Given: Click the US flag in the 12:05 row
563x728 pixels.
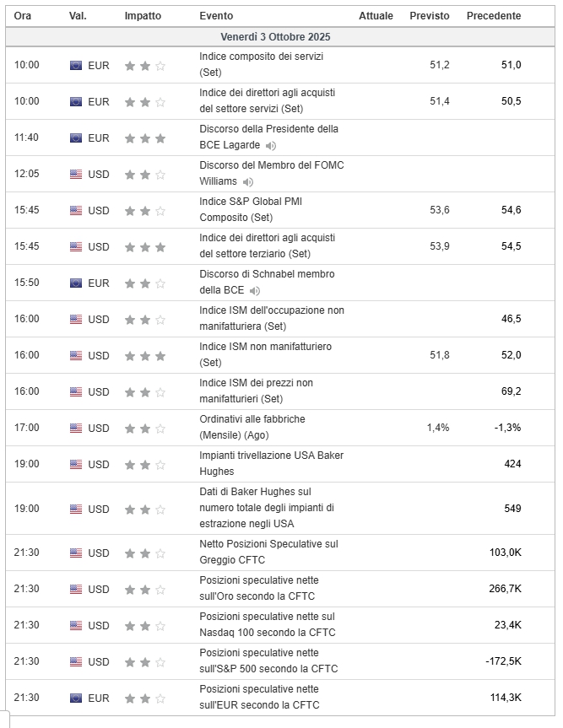Looking at the screenshot, I should (76, 174).
